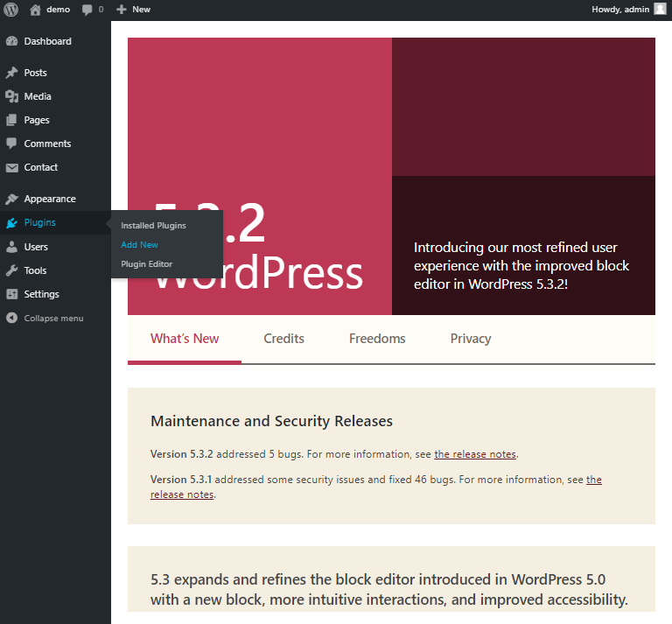
Task: Click the Settings sliders icon
Action: click(12, 294)
